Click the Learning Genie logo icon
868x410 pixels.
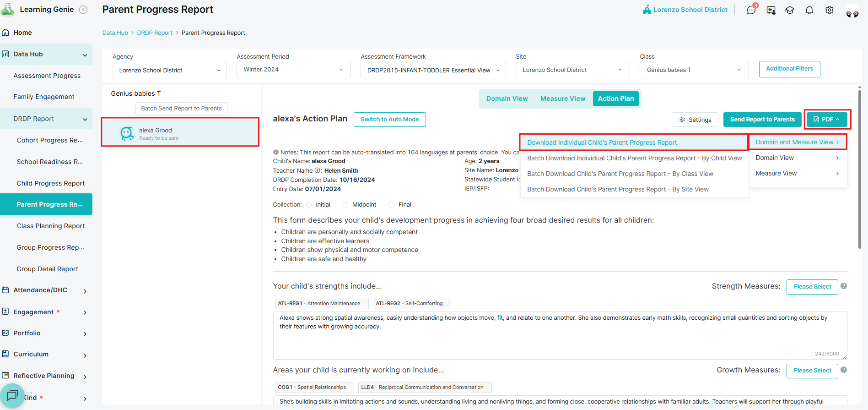[x=8, y=10]
